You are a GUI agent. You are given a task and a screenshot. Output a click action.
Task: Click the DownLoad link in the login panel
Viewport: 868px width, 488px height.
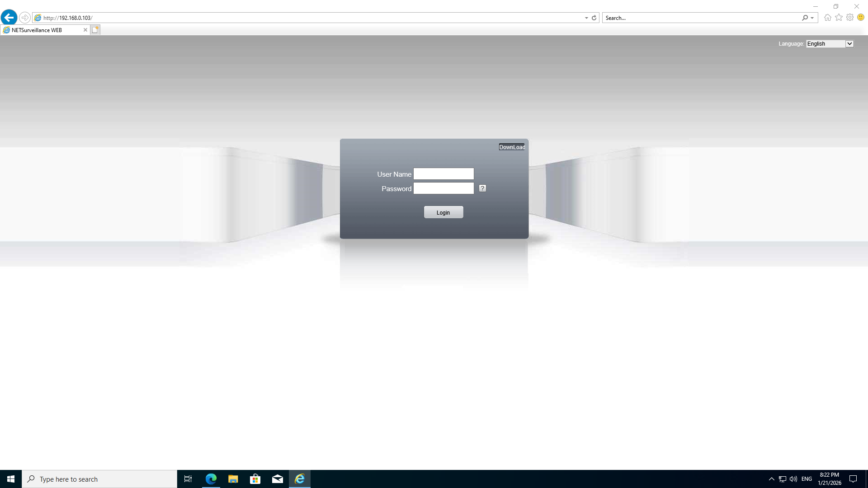pos(512,147)
